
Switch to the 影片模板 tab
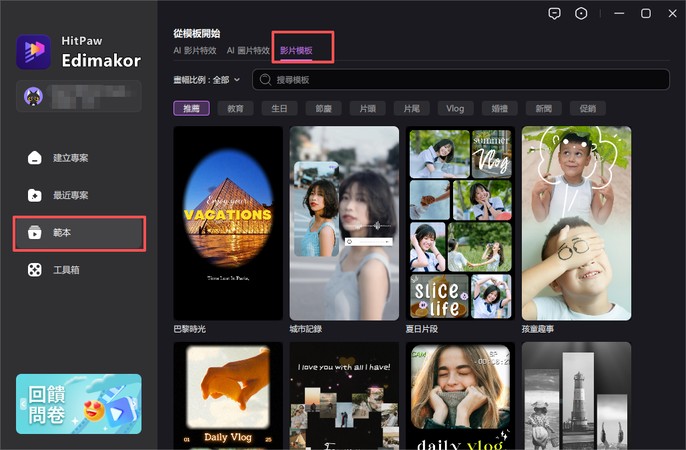pos(296,50)
